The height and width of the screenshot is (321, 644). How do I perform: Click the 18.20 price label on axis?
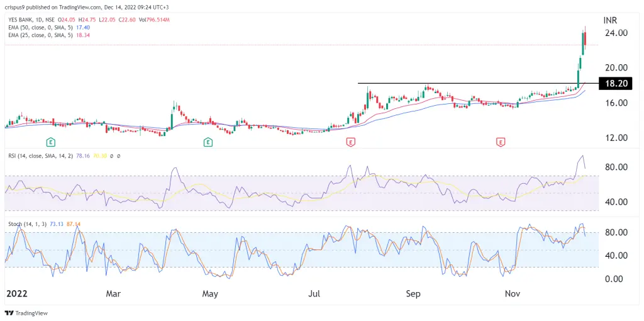(616, 84)
